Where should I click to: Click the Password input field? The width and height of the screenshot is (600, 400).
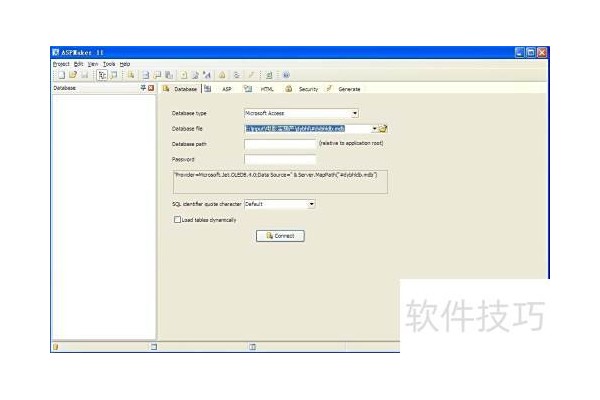pyautogui.click(x=280, y=159)
